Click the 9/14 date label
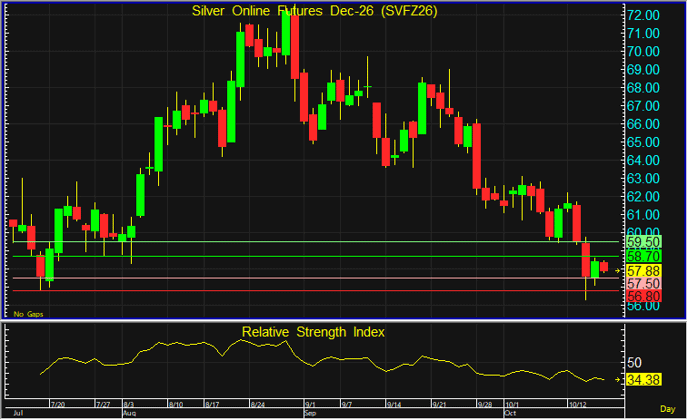Viewport: 688px width, 420px height. click(394, 404)
